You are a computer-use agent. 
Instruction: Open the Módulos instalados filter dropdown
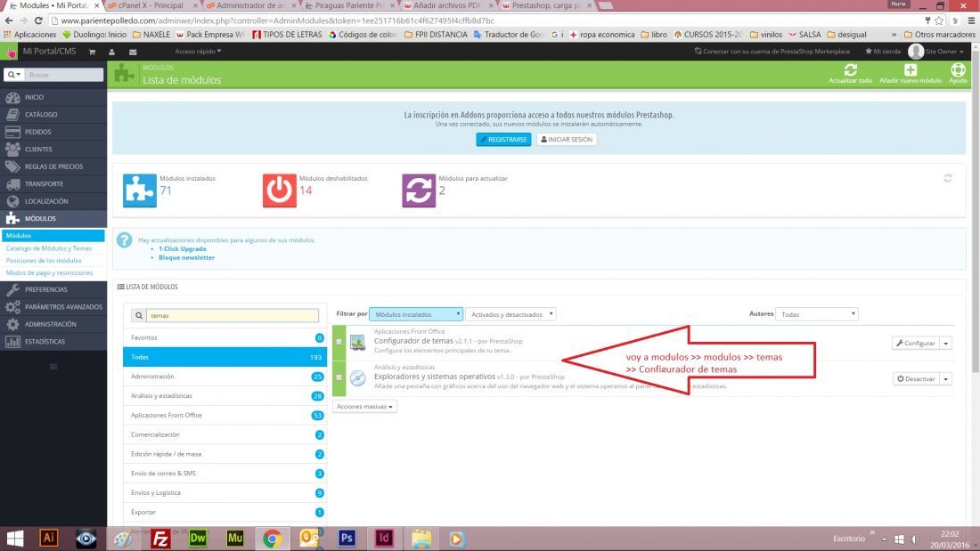pos(416,314)
